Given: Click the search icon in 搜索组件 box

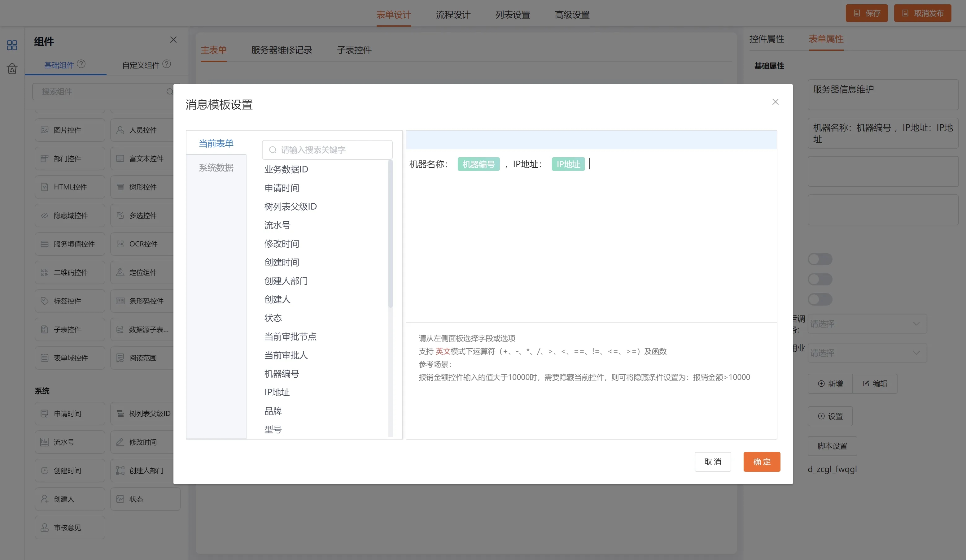Looking at the screenshot, I should click(169, 92).
